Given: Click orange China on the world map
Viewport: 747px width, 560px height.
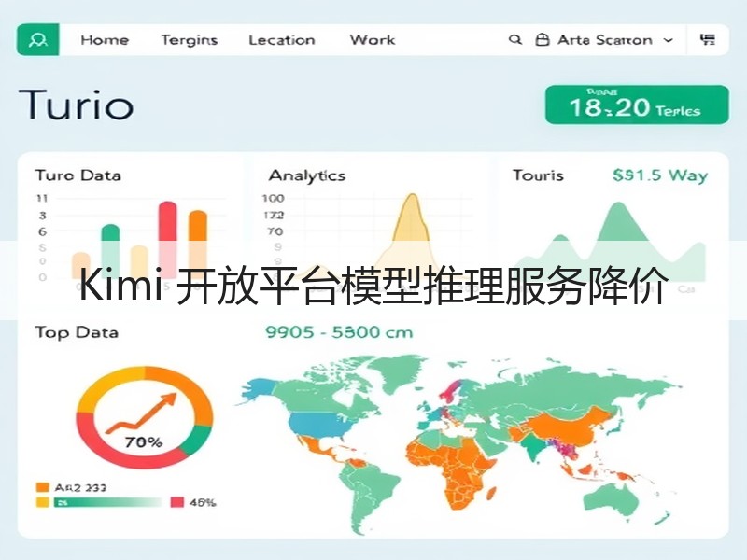Looking at the screenshot, I should [567, 427].
